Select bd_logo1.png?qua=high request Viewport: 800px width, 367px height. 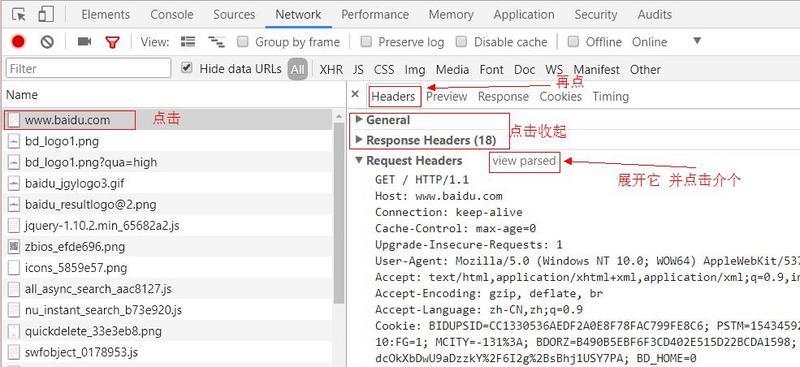[x=168, y=162]
